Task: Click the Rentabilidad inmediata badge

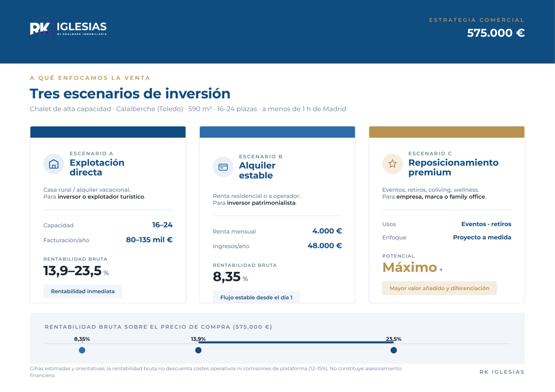Action: [83, 291]
